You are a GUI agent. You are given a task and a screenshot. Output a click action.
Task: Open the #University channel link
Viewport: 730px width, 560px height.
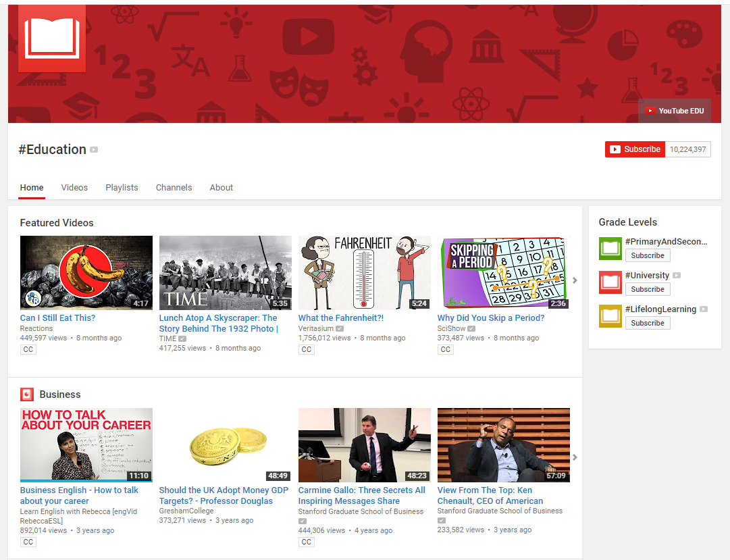647,276
